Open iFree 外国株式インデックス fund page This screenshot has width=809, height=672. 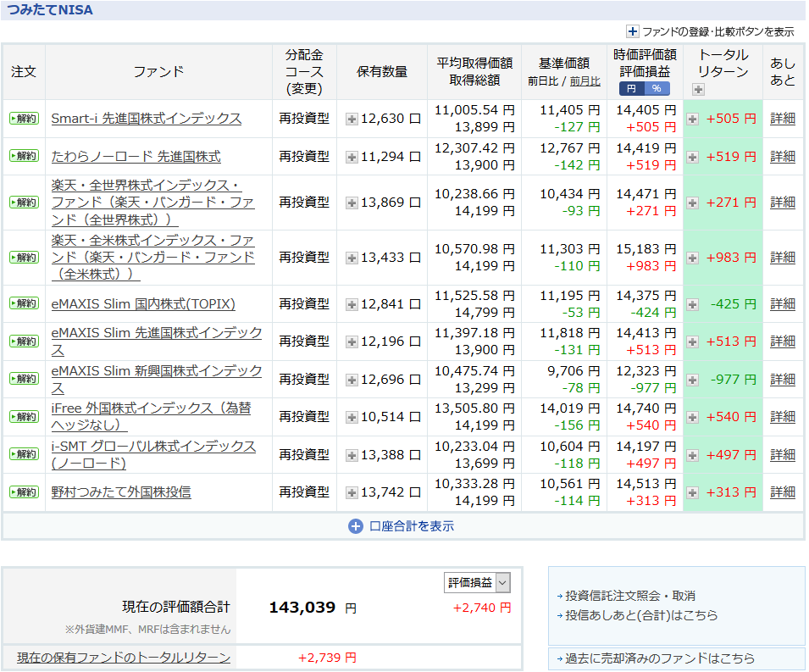point(151,417)
